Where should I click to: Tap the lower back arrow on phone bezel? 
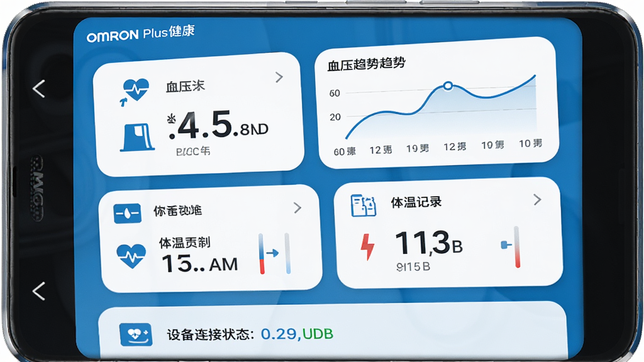(39, 291)
